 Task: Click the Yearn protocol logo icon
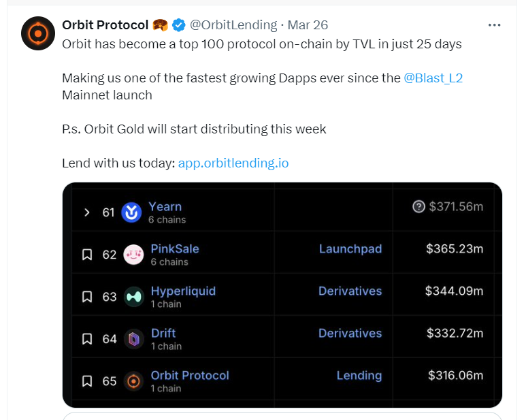131,212
